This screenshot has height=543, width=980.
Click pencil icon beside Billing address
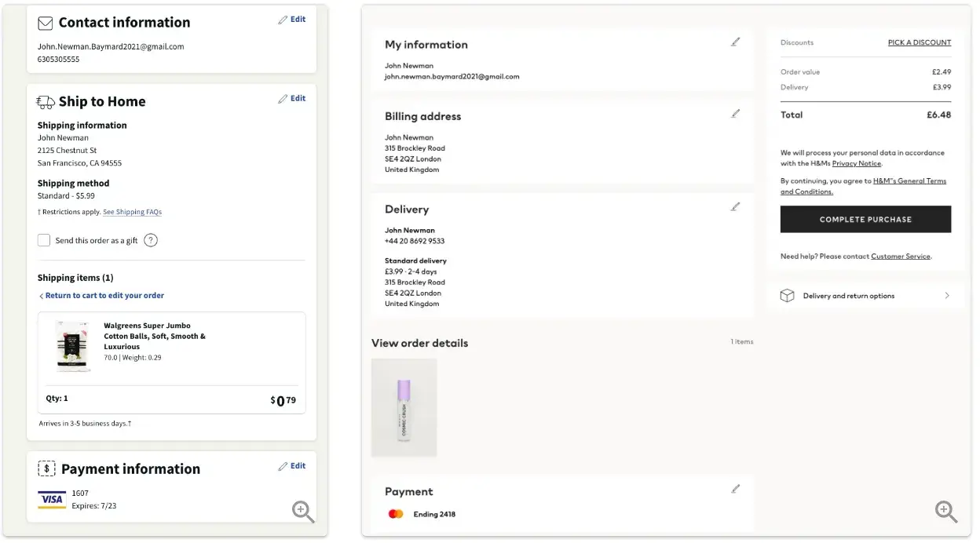735,114
